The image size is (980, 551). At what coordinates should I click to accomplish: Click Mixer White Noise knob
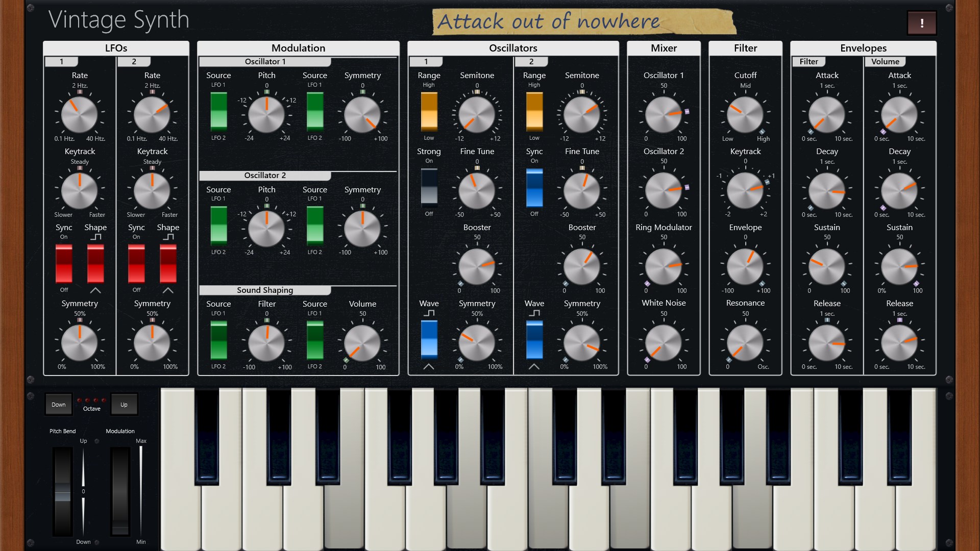[x=663, y=342]
